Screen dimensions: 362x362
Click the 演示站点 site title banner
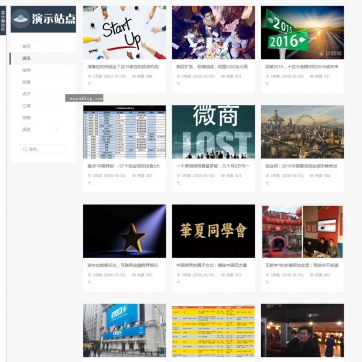coord(43,19)
